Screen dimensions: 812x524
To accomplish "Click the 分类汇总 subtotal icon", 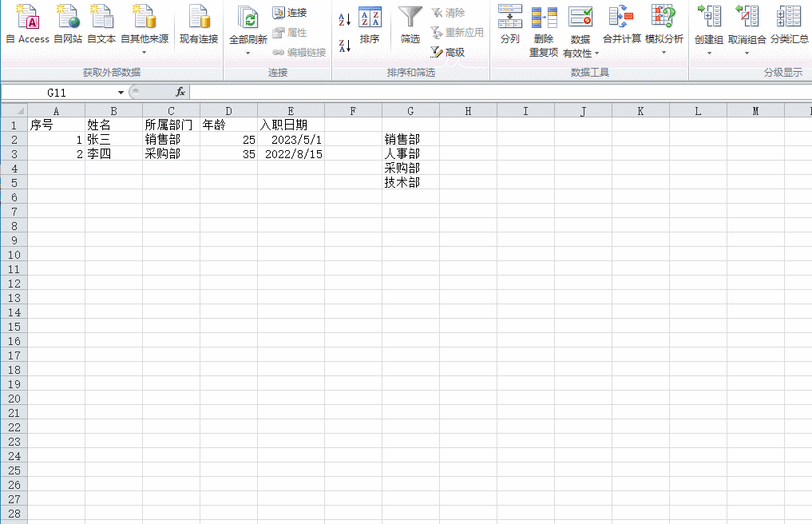I will click(x=789, y=24).
